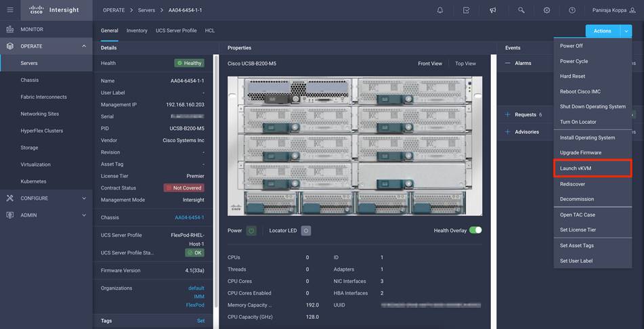Open the notifications bell icon

(440, 10)
